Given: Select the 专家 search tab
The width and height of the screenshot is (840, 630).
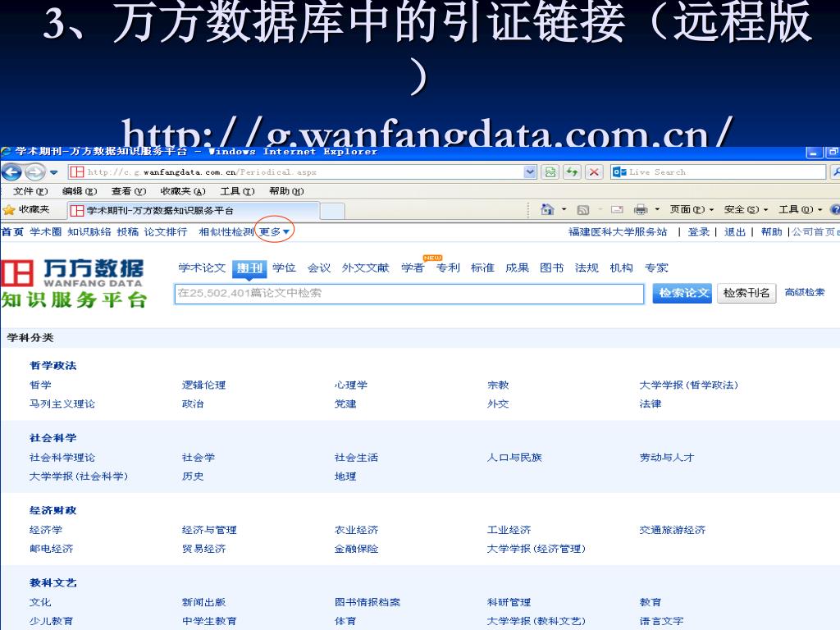Looking at the screenshot, I should (x=656, y=267).
